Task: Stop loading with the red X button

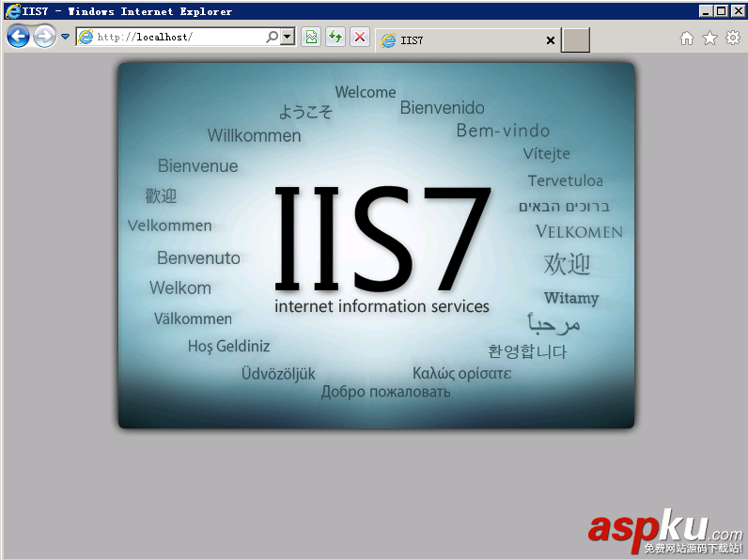Action: [360, 37]
